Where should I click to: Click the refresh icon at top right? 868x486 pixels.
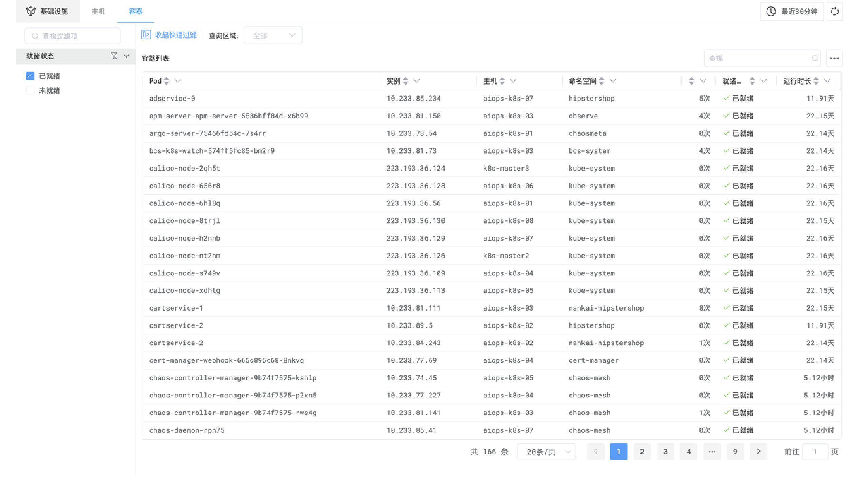834,11
